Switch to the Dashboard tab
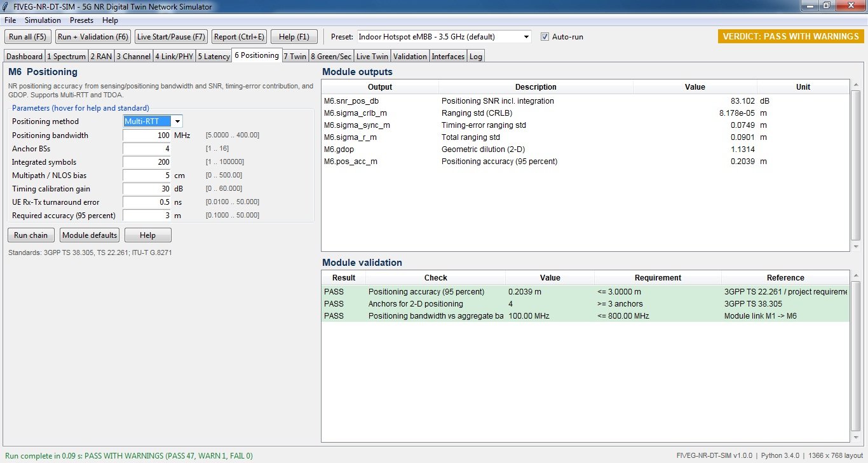Screen dimensions: 868x463 [x=25, y=57]
